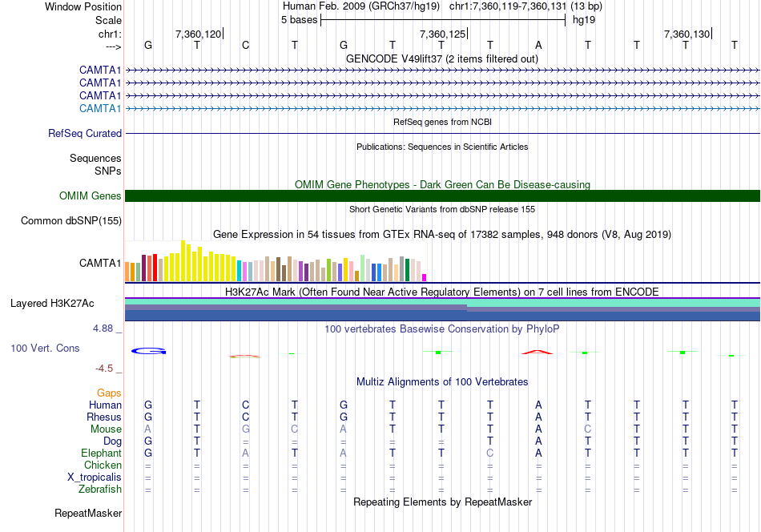
Task: Select the tallest yellow GTEx expression bar
Action: pos(183,260)
